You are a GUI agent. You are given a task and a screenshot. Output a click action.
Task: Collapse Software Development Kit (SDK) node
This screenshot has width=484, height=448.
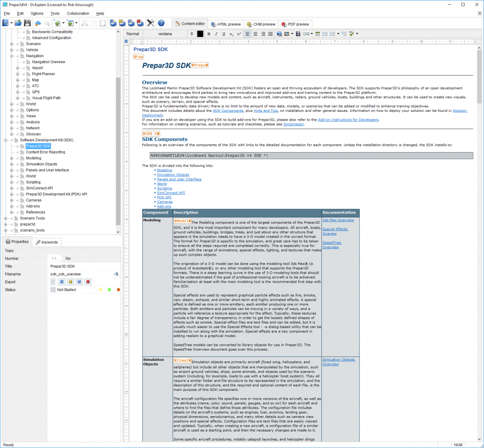5,140
